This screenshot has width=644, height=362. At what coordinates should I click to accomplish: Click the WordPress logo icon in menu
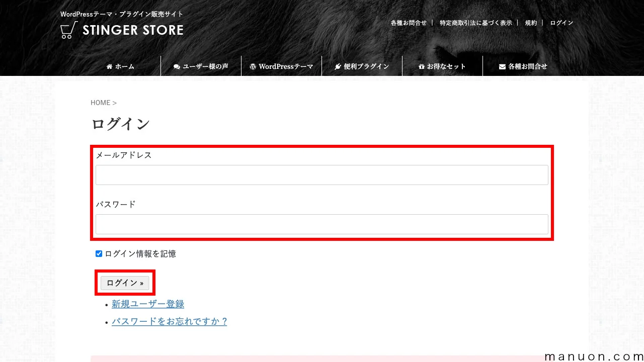click(x=253, y=66)
